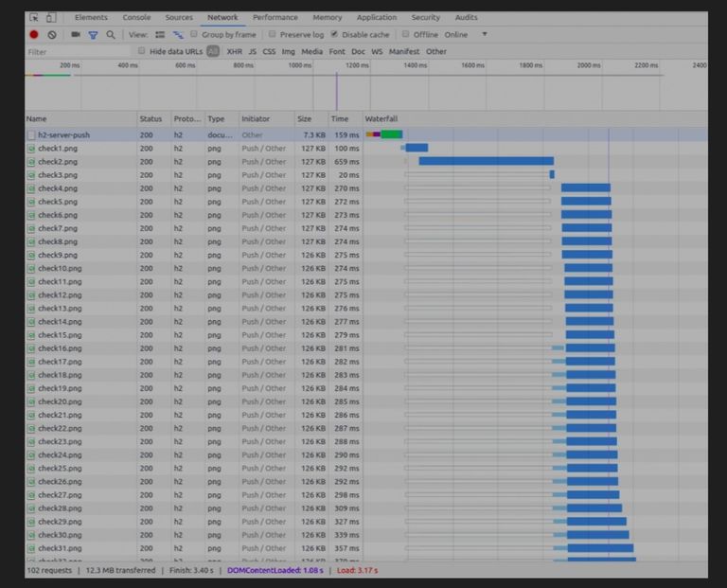This screenshot has width=727, height=588.
Task: Click the check5.png file icon
Action: tap(31, 203)
